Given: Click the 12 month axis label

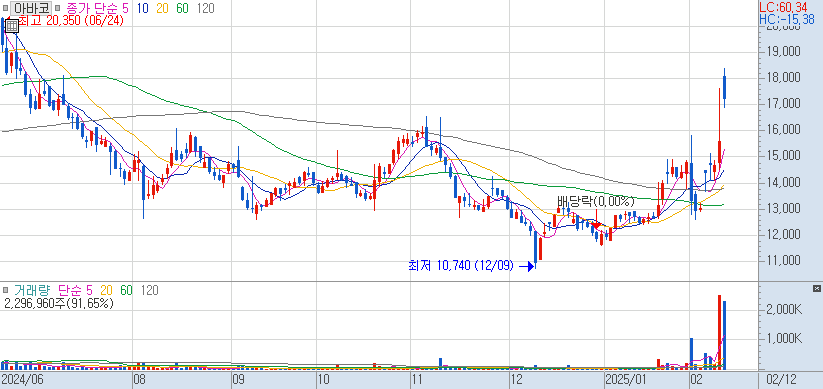Looking at the screenshot, I should pos(515,380).
